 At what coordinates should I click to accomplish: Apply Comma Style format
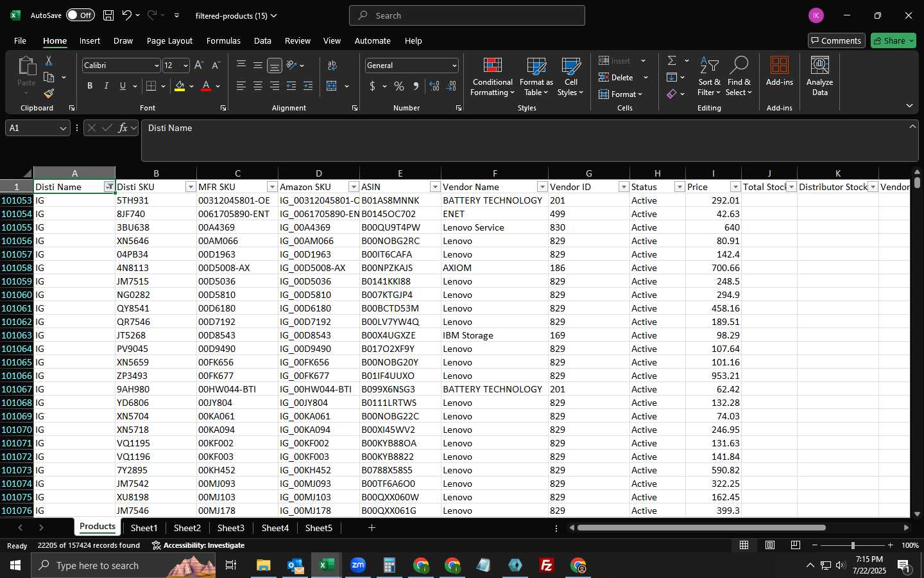416,86
